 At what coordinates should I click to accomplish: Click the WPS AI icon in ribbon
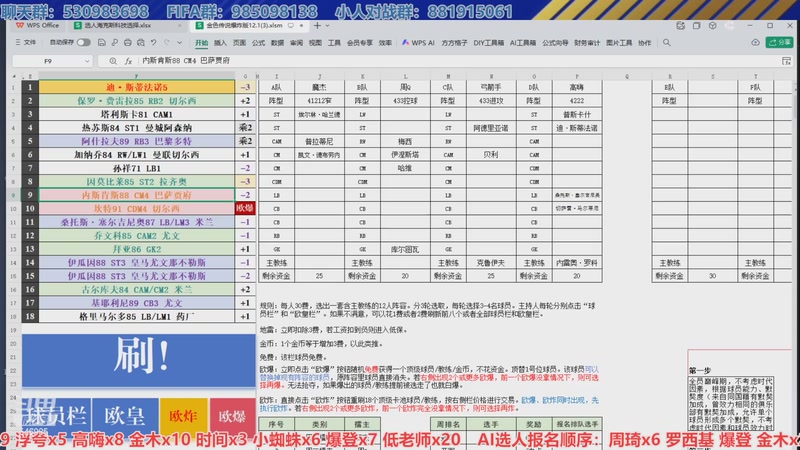tap(405, 43)
